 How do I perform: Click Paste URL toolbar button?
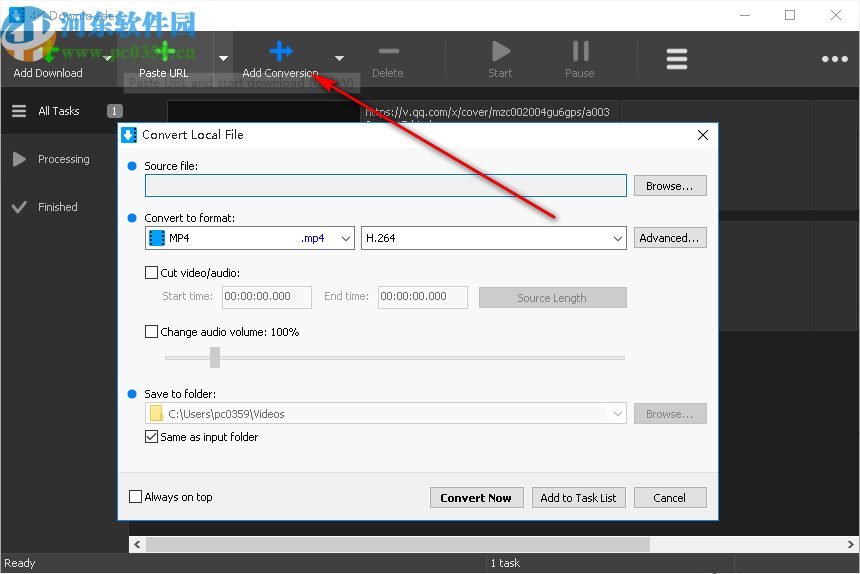164,60
